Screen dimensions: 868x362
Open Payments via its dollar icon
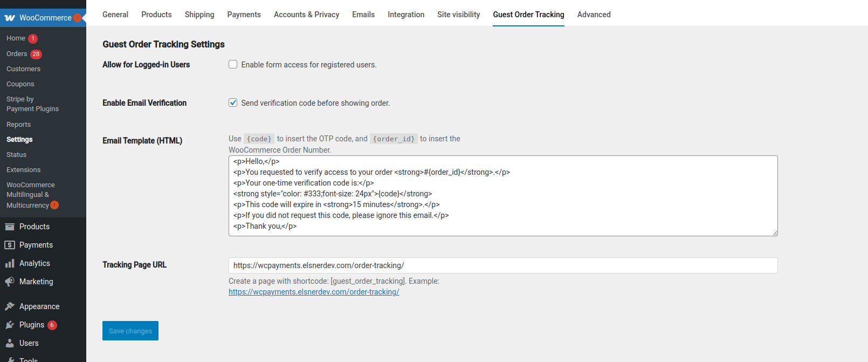pyautogui.click(x=10, y=245)
